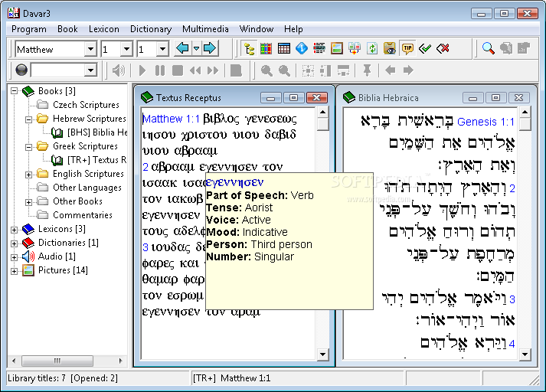Collapse the Hebrew Scriptures folder
The height and width of the screenshot is (392, 546).
tap(29, 119)
